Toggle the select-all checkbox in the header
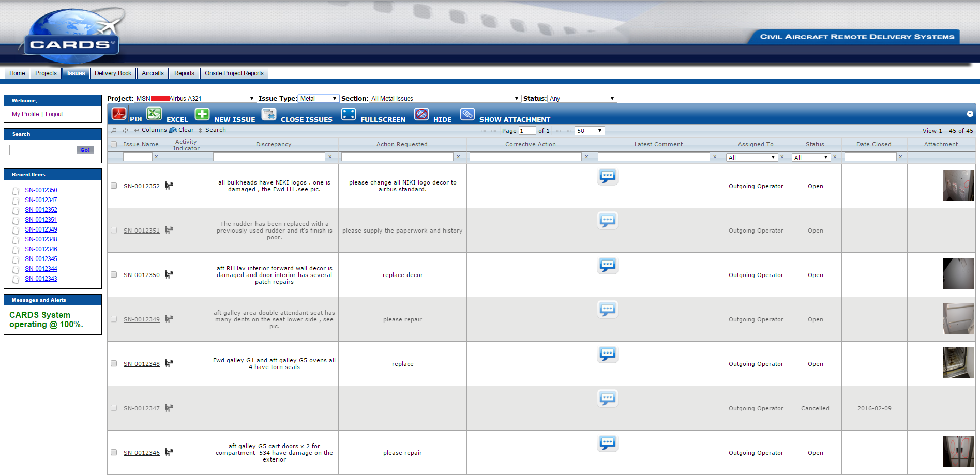Screen dimensions: 980x475 coord(114,145)
